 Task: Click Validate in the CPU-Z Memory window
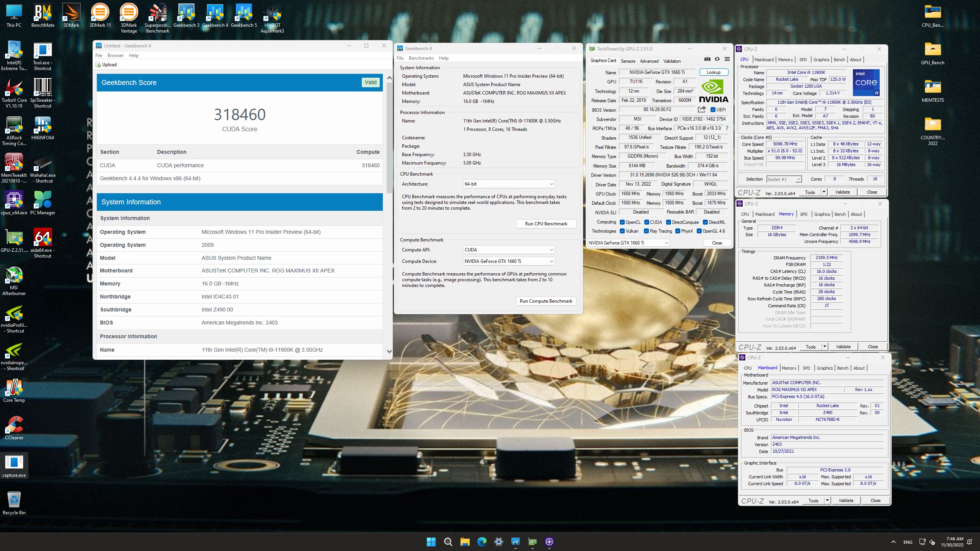pos(843,347)
